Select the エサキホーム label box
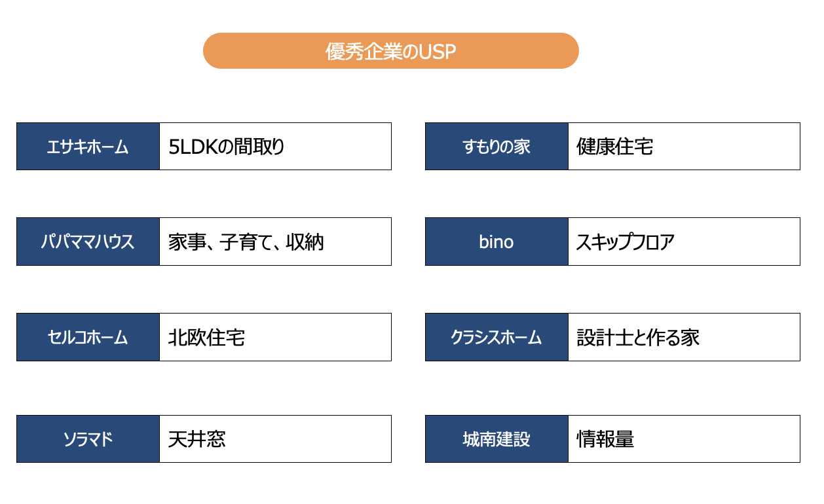 pyautogui.click(x=88, y=147)
